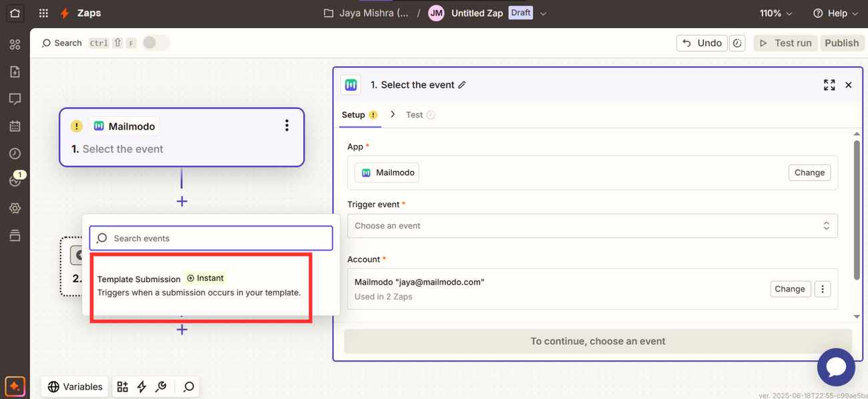The height and width of the screenshot is (399, 868).
Task: Click the chevron between Setup and Test
Action: (393, 114)
